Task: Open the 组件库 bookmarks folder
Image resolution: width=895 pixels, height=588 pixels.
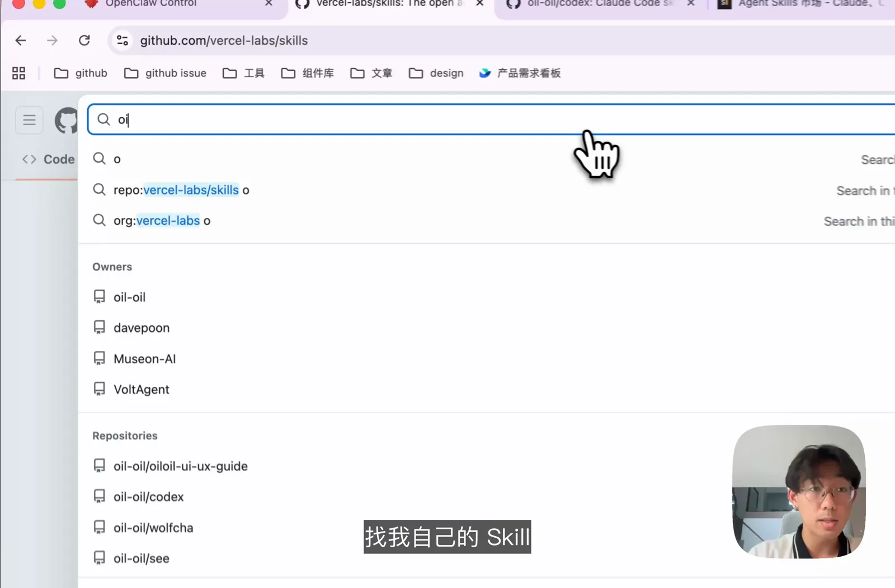Action: 307,73
